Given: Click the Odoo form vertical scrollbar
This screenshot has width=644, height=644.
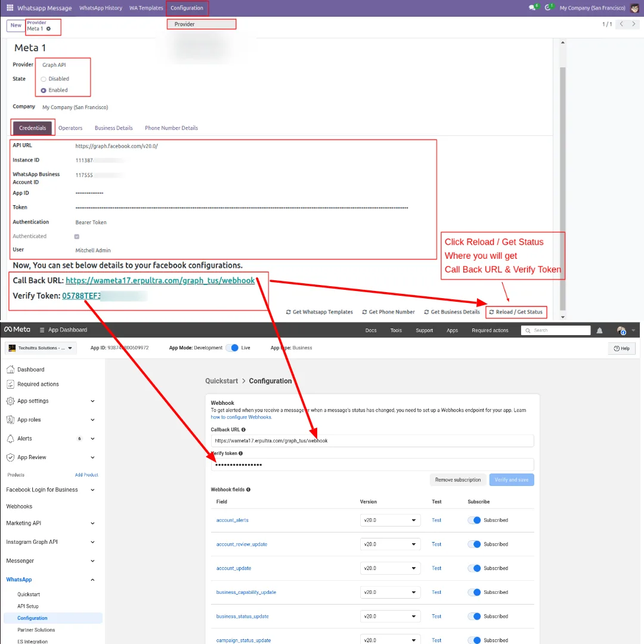Looking at the screenshot, I should (563, 188).
